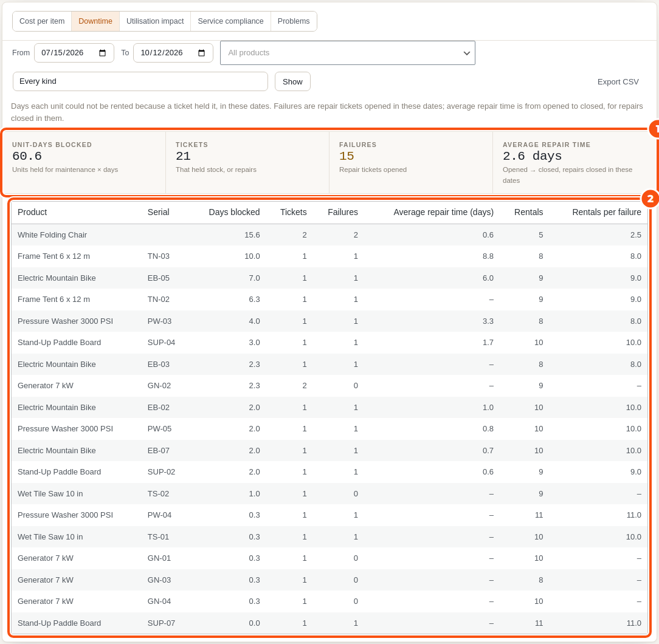
Task: Click days blocked 4.0 in PW-03 row
Action: point(254,321)
